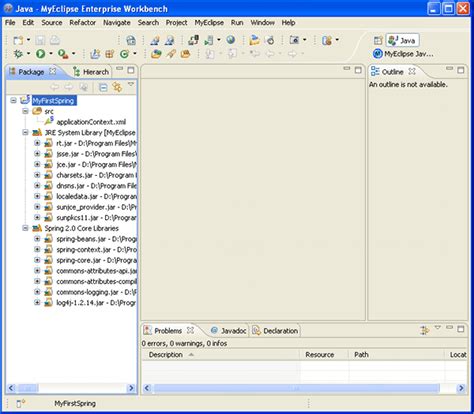Screen dimensions: 474x414
Task: Click the New Java Package toolbar icon
Action: pos(110,54)
